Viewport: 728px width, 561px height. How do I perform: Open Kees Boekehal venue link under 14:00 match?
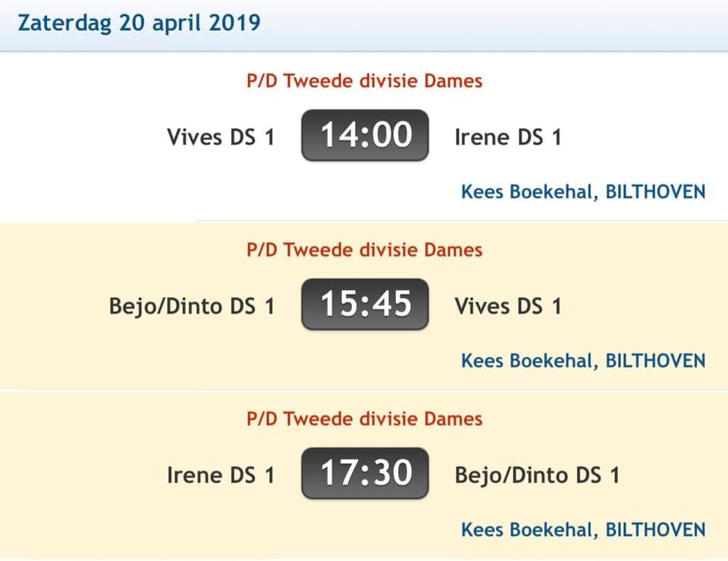582,192
